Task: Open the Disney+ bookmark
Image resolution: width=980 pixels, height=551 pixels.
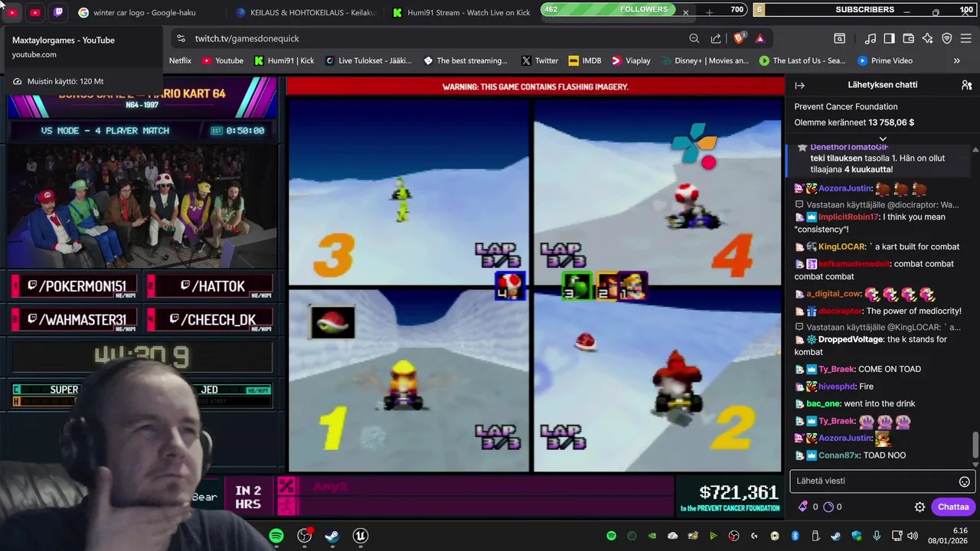Action: point(704,60)
